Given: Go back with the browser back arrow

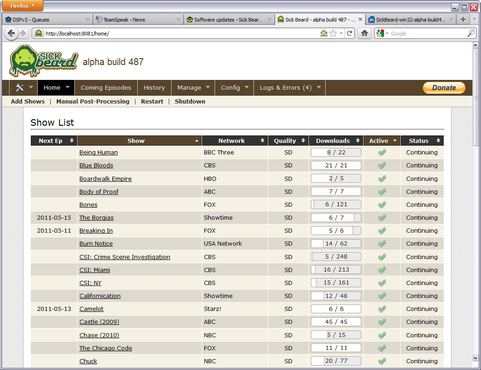Looking at the screenshot, I should pyautogui.click(x=11, y=33).
